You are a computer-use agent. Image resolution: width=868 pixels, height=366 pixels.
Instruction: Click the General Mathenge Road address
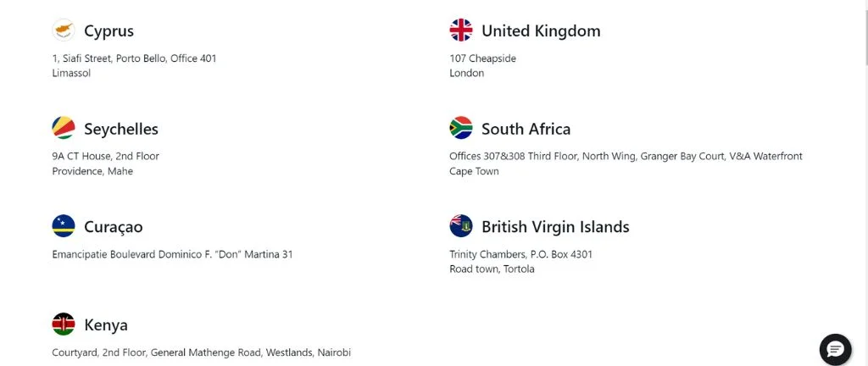click(x=201, y=353)
